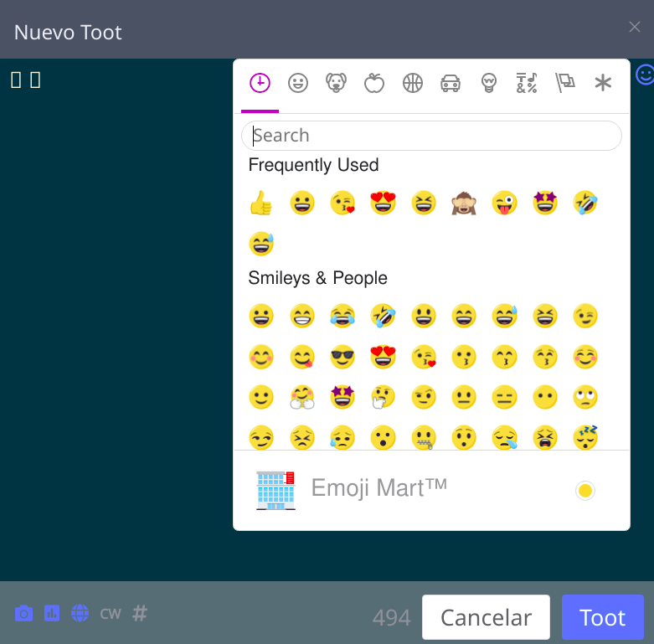Image resolution: width=654 pixels, height=644 pixels.
Task: Select tears of joy emoji in Smileys
Action: (342, 316)
